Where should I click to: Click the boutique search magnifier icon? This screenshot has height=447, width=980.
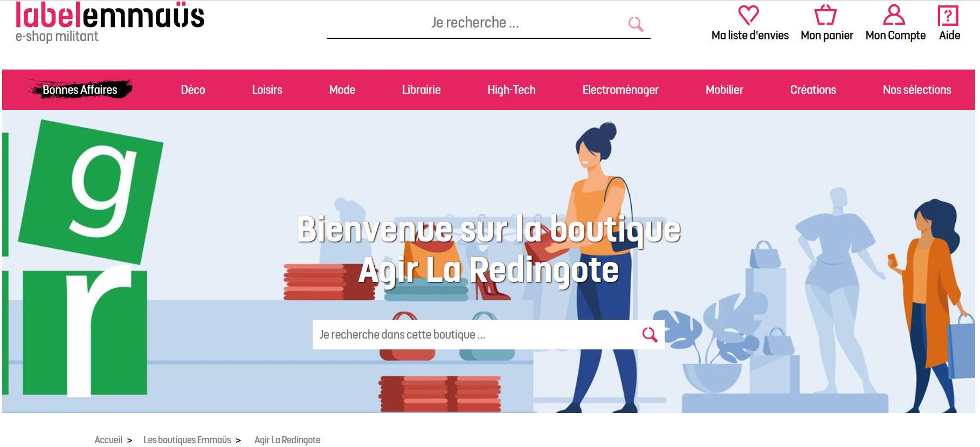click(650, 335)
